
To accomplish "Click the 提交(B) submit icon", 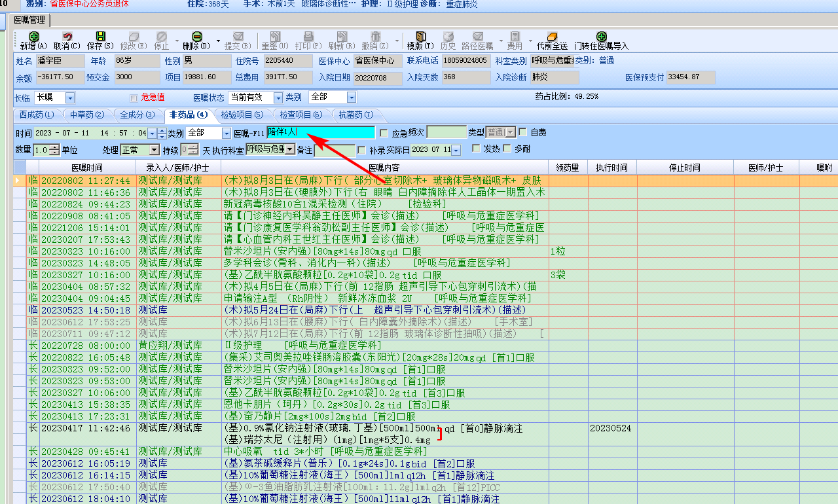I will (238, 37).
